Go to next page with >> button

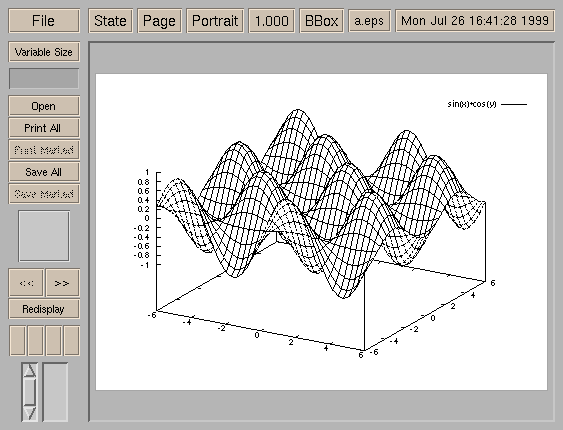coord(62,283)
